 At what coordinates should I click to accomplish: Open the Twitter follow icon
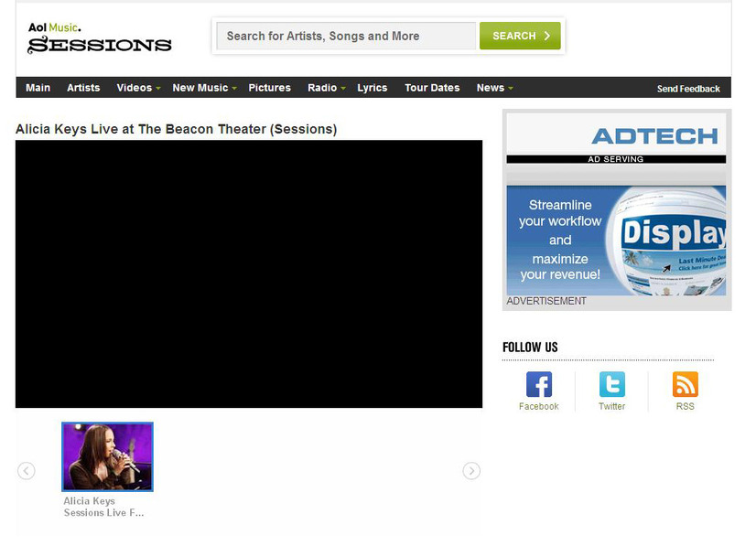tap(611, 384)
